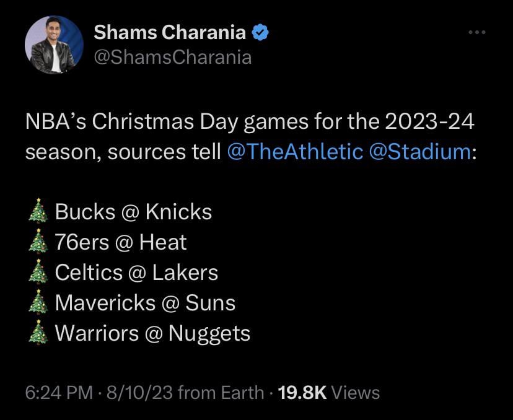Screen dimensions: 513x420
Task: Follow the @TheAthletic mention link
Action: pos(296,152)
